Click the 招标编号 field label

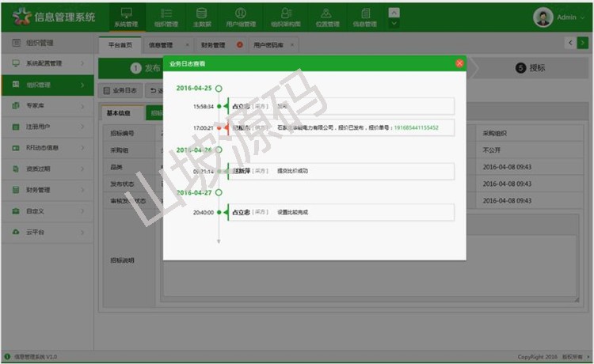pos(122,133)
